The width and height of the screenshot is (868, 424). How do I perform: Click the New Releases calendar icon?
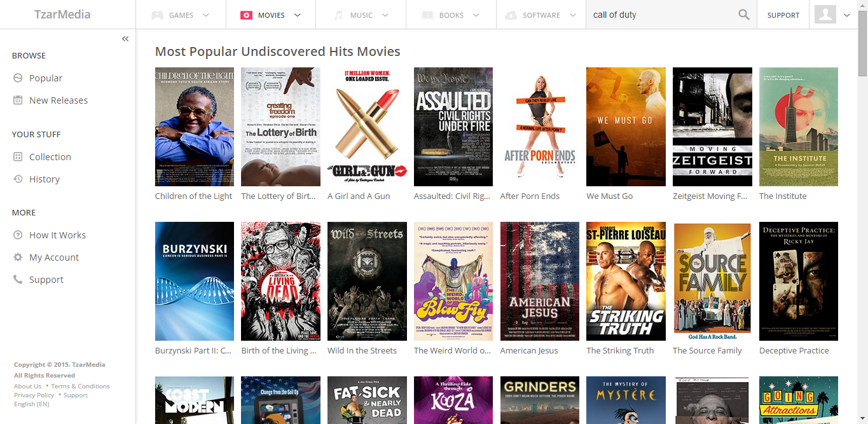pyautogui.click(x=18, y=100)
